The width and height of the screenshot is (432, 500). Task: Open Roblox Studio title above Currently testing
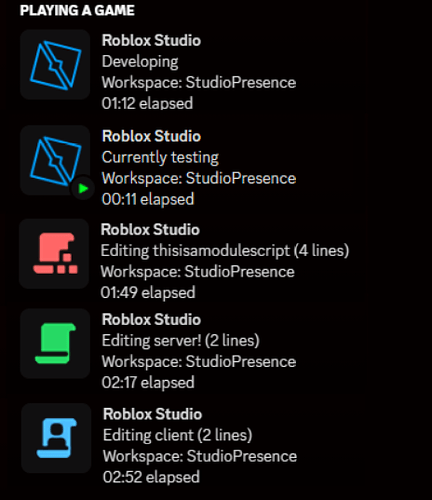(x=151, y=136)
